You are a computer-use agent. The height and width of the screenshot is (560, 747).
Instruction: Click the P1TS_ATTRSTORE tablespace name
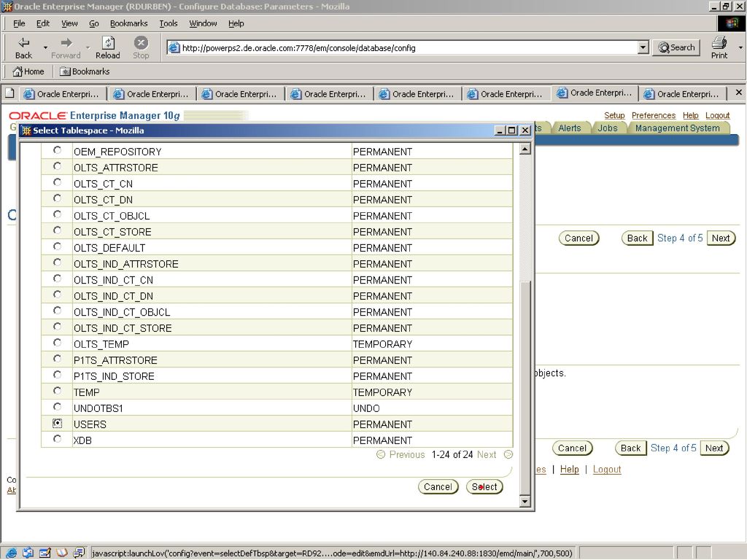point(115,360)
